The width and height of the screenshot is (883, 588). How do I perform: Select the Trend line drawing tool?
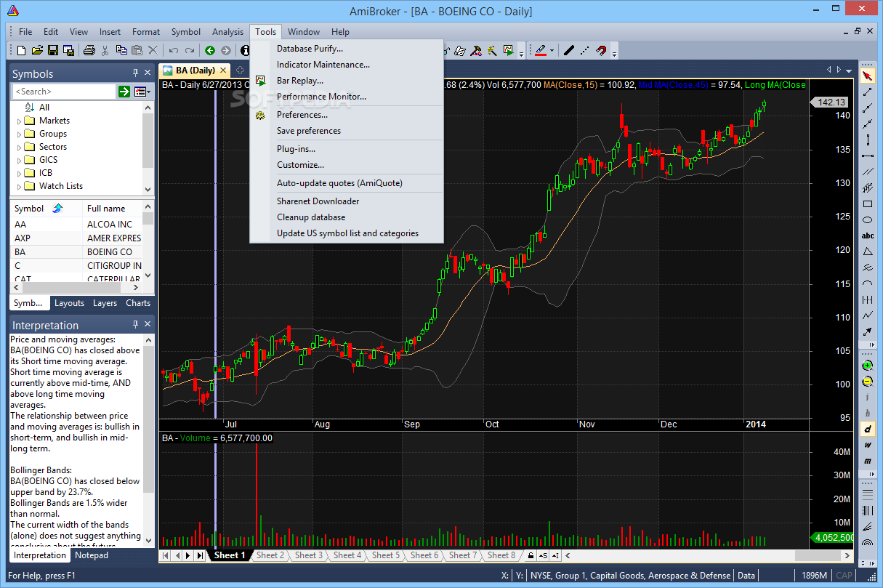tap(867, 92)
